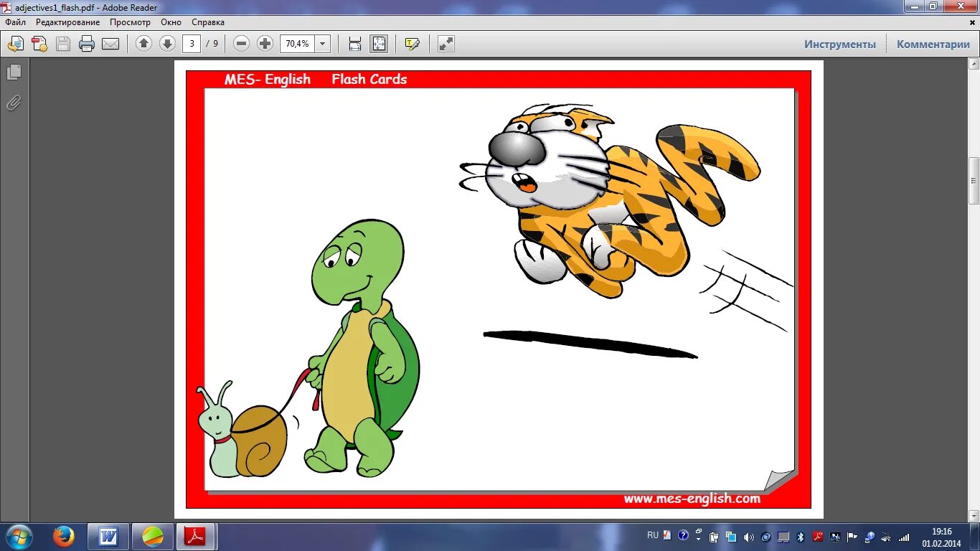Open the zoom percentage dropdown arrow
This screenshot has width=980, height=551.
coord(323,44)
